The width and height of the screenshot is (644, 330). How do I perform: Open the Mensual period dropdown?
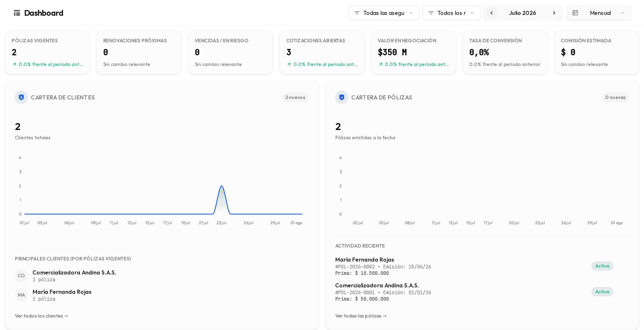click(599, 13)
